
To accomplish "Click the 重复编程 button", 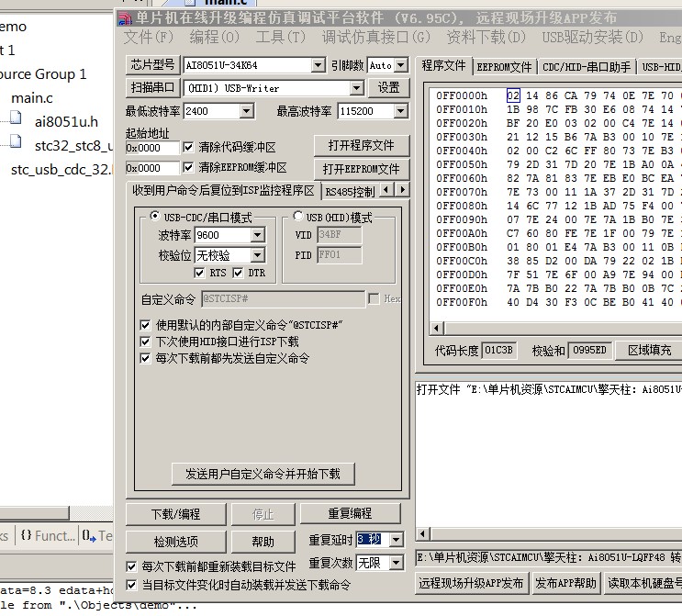I will (350, 514).
